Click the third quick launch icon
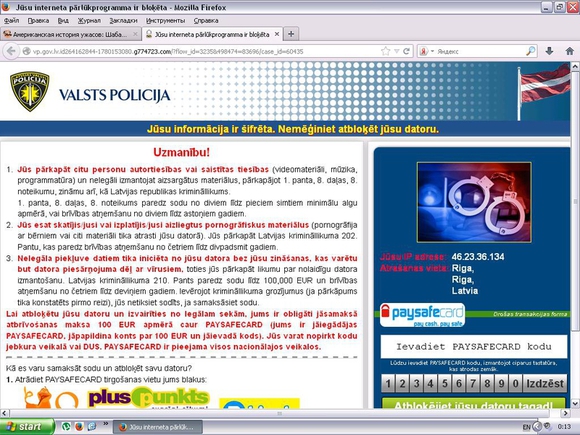 coord(92,427)
